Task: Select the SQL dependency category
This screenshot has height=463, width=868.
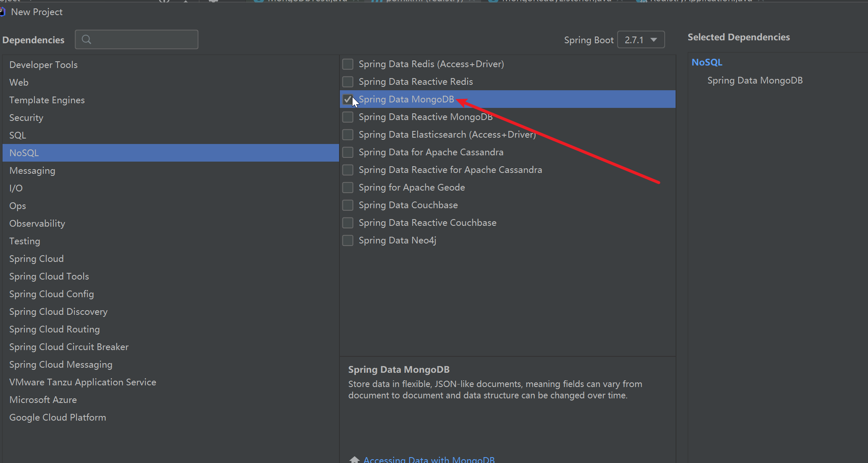Action: click(x=18, y=135)
